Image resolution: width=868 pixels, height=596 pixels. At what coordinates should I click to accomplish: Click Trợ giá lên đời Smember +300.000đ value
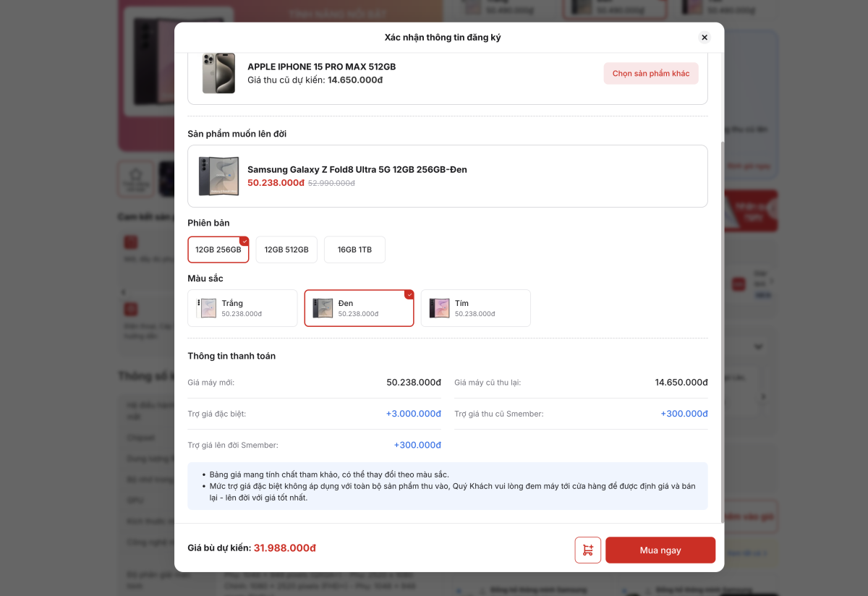417,445
